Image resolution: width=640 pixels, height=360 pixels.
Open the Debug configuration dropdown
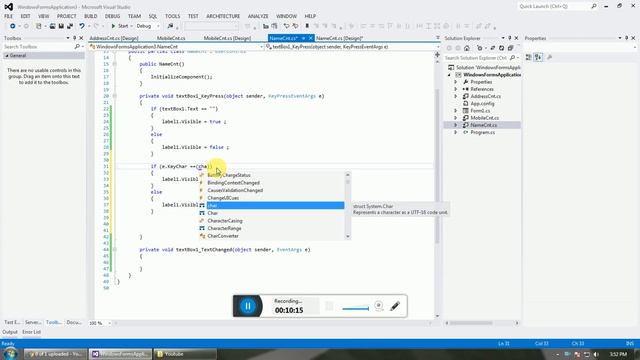click(148, 26)
